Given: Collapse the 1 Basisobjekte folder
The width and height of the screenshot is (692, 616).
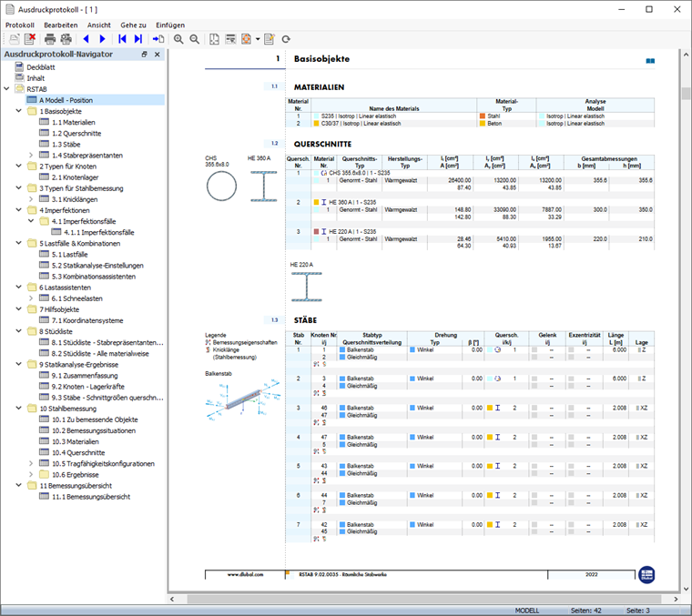Looking at the screenshot, I should [x=18, y=111].
